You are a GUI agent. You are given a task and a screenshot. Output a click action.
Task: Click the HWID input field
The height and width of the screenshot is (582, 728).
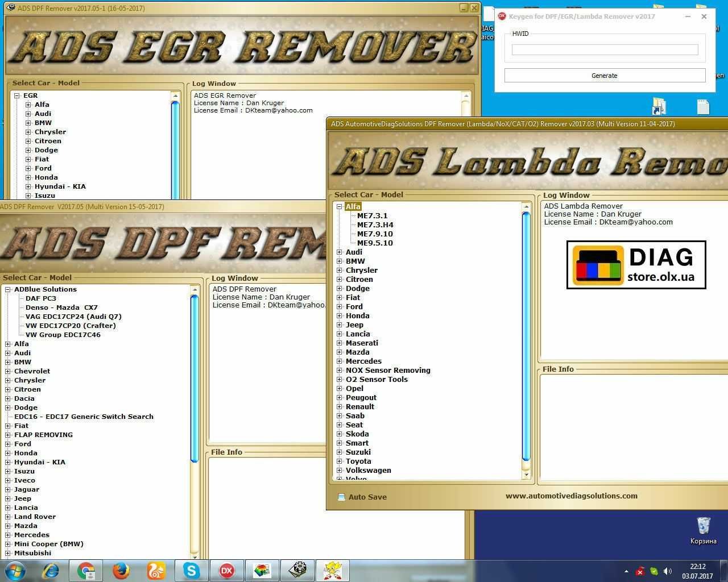(x=605, y=50)
